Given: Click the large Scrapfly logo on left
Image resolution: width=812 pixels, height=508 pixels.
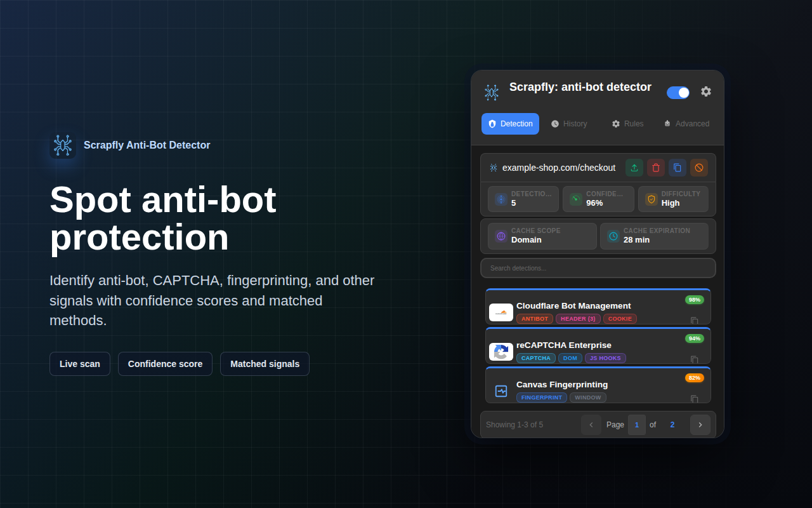Looking at the screenshot, I should click(x=63, y=145).
